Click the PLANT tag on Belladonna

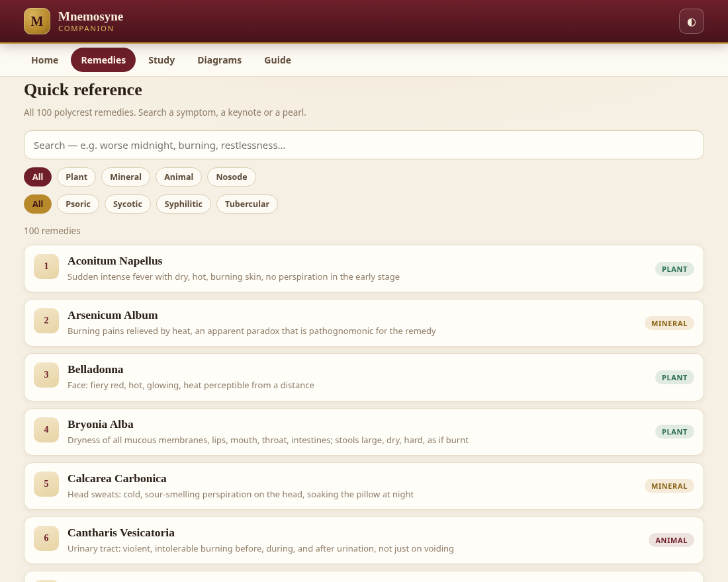pos(674,378)
